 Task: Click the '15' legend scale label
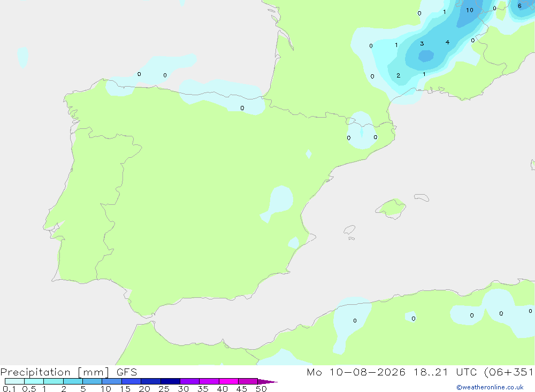coord(125,389)
